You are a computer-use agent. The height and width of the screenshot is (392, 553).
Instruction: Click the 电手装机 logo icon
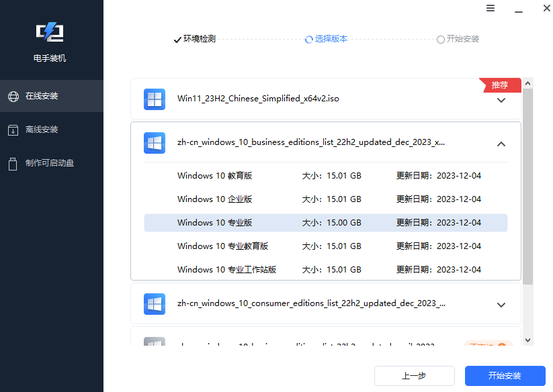click(51, 31)
